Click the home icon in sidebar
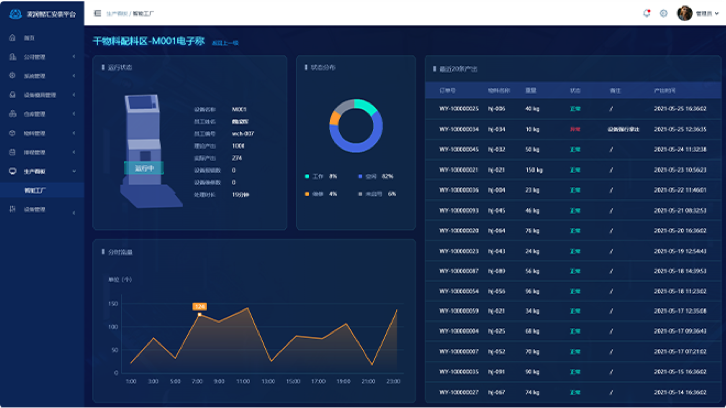Image resolution: width=726 pixels, height=408 pixels. coord(11,37)
